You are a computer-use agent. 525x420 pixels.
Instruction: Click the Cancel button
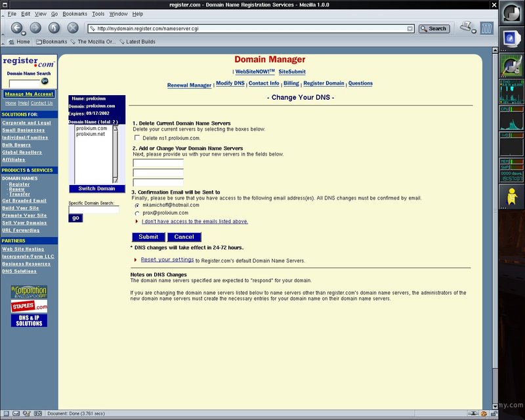[x=184, y=237]
